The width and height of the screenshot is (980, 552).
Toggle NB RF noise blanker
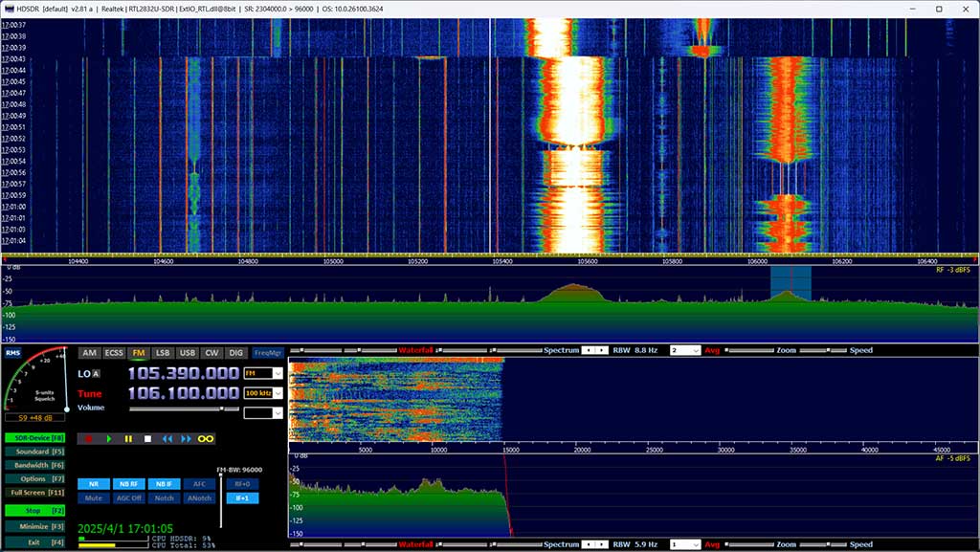[129, 484]
